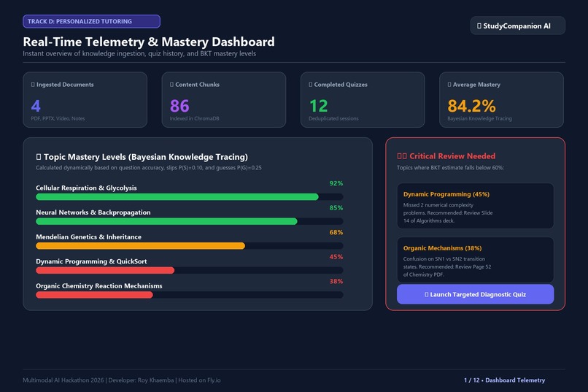Viewport: 588px width, 392px height.
Task: Click the 45% mastery percentage beside its bar
Action: click(x=336, y=257)
